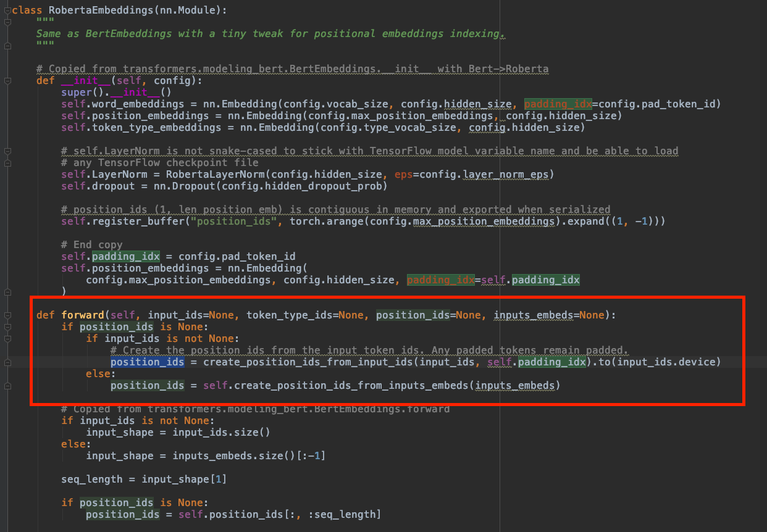Click 'create_position_ids_from_input_ids' function call
767x532 pixels.
308,362
